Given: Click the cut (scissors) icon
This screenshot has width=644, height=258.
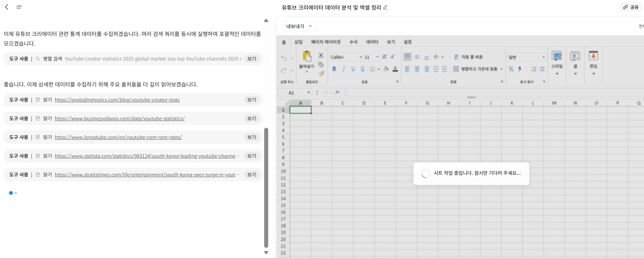Looking at the screenshot, I should [x=321, y=55].
